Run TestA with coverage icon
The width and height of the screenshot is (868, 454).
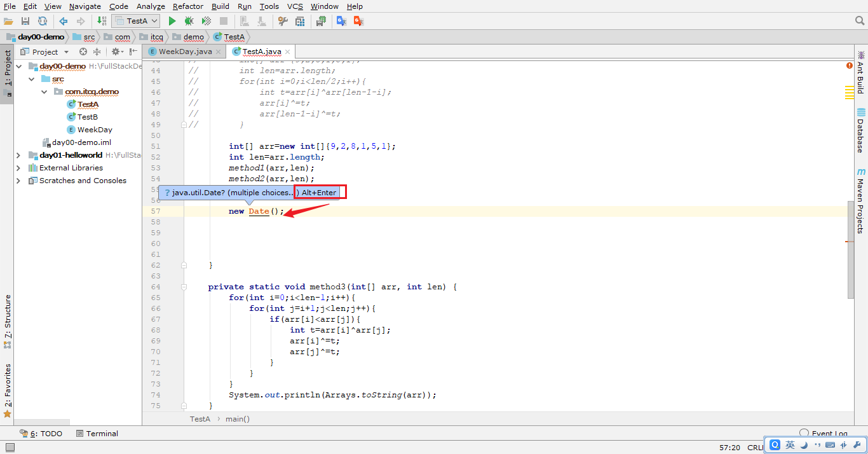(x=207, y=21)
